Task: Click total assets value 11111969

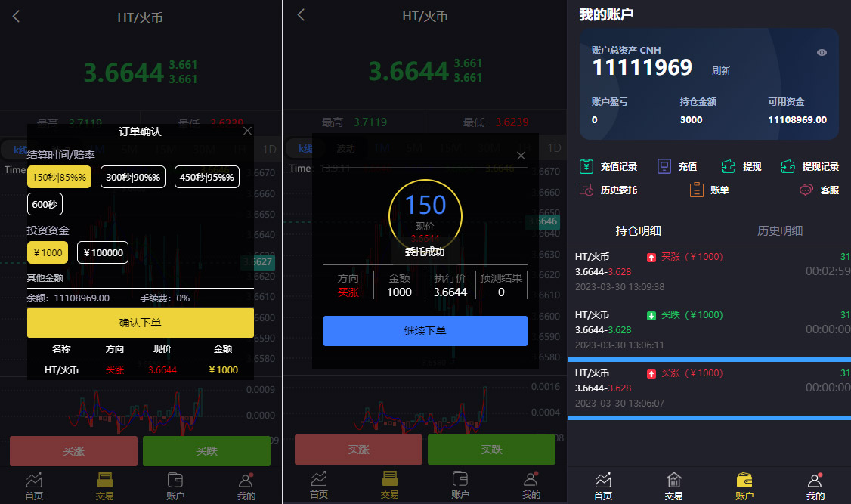Action: pyautogui.click(x=642, y=68)
